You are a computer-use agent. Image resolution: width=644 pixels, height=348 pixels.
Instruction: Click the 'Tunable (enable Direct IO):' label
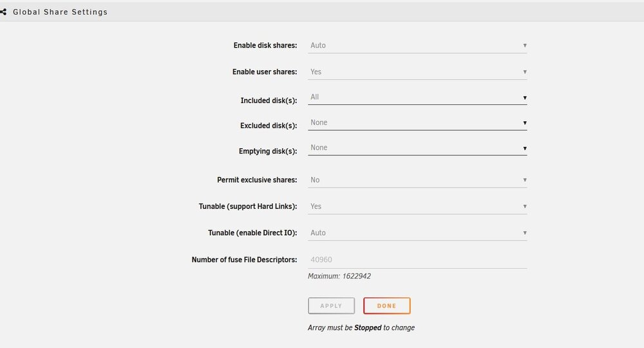252,233
